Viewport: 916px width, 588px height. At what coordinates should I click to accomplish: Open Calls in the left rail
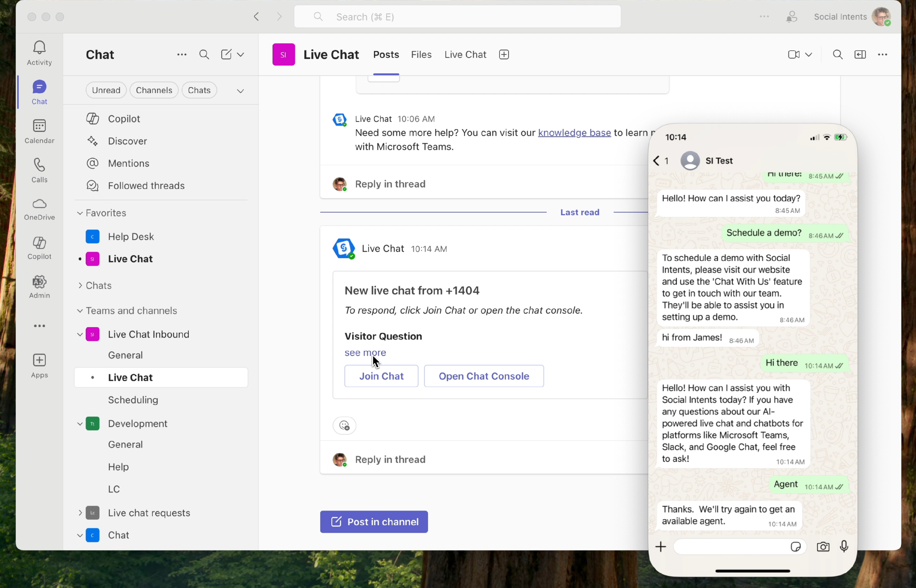pyautogui.click(x=39, y=165)
